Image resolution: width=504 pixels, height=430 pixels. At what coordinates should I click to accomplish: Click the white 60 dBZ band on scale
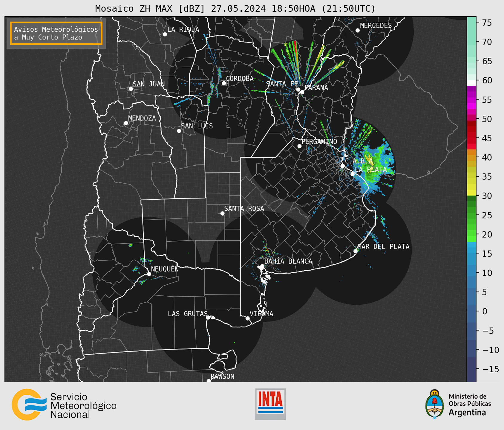(471, 83)
